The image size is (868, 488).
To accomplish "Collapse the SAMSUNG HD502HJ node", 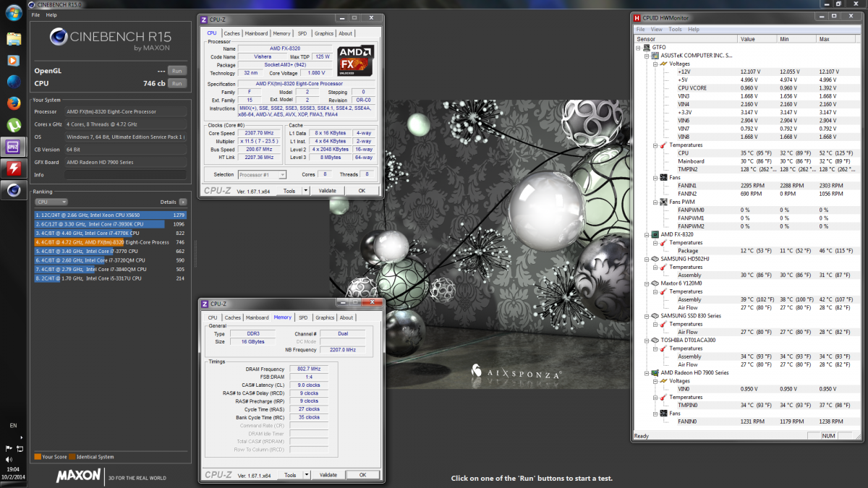I will tap(646, 259).
